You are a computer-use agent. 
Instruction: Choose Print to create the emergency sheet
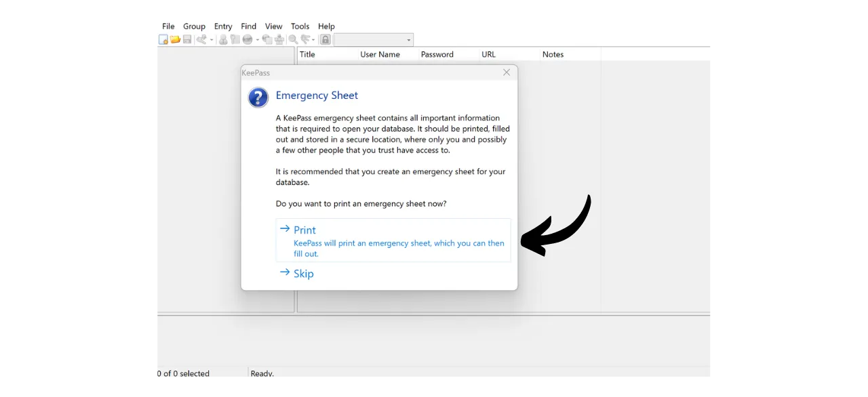(304, 230)
